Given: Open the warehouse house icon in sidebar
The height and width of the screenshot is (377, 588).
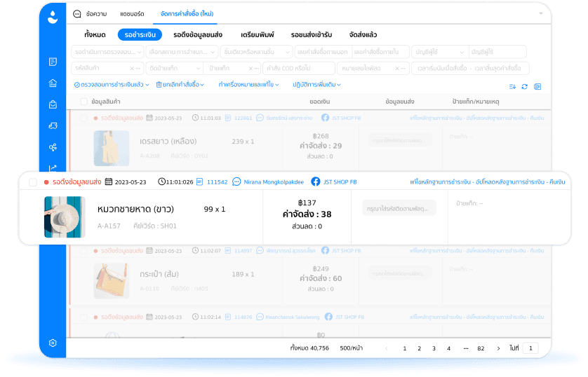Looking at the screenshot, I should (53, 83).
